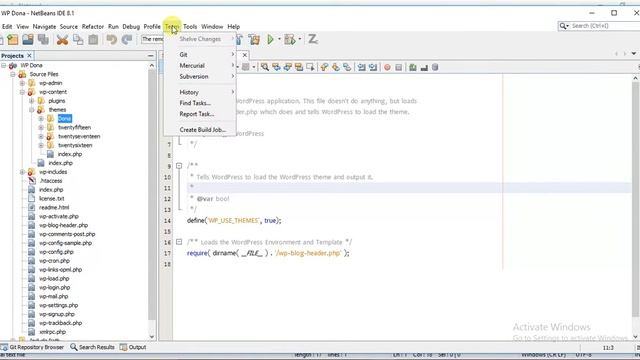
Task: Click the Find Selection magnifier icon
Action: coord(265,67)
